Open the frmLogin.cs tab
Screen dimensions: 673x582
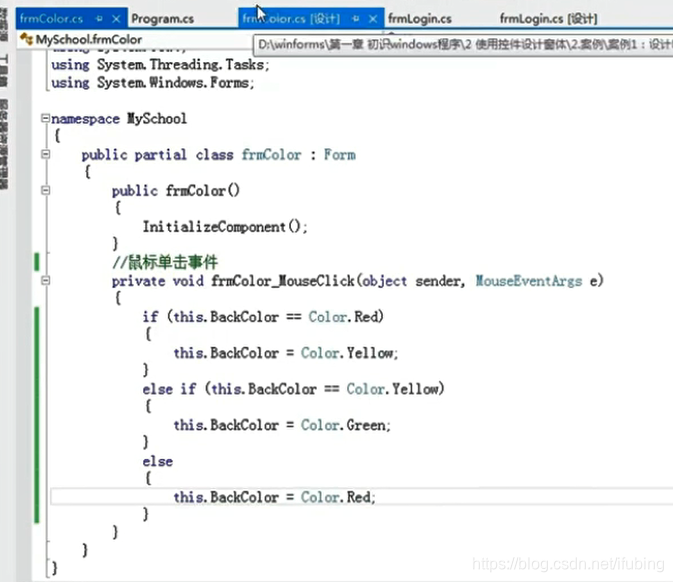pos(419,19)
